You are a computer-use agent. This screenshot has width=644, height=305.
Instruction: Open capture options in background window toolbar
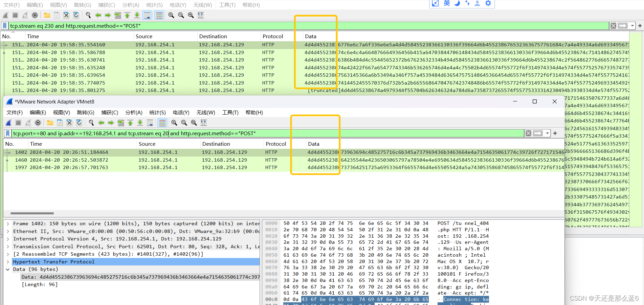(x=35, y=15)
